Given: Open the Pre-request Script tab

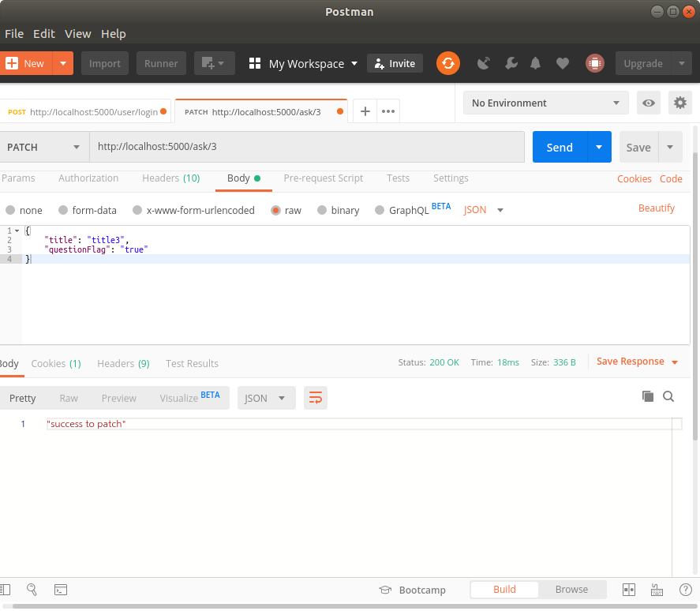Looking at the screenshot, I should tap(324, 178).
